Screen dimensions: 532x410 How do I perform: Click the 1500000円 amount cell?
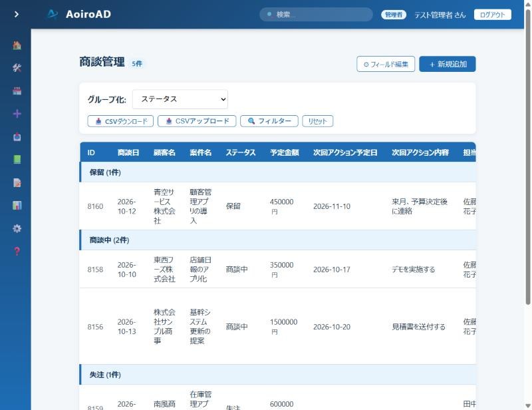click(284, 327)
